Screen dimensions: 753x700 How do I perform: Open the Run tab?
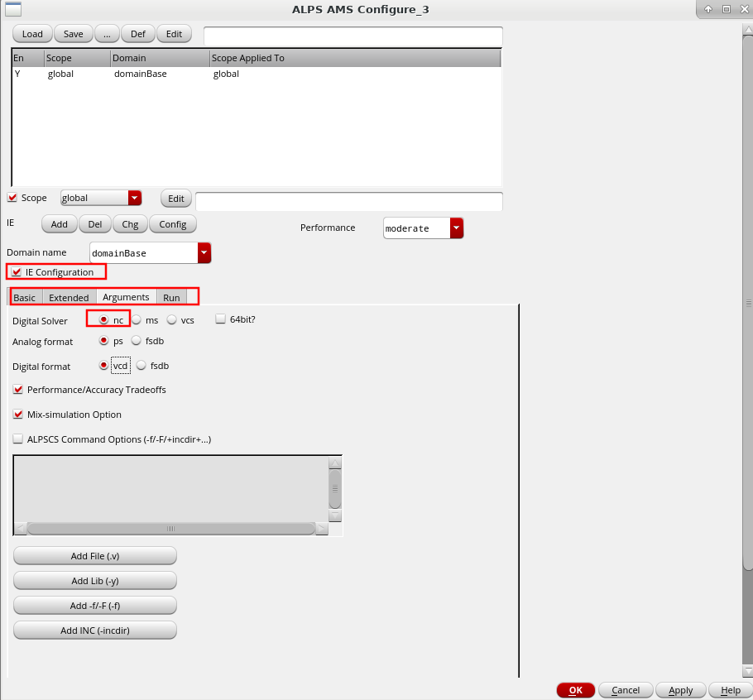click(x=171, y=298)
